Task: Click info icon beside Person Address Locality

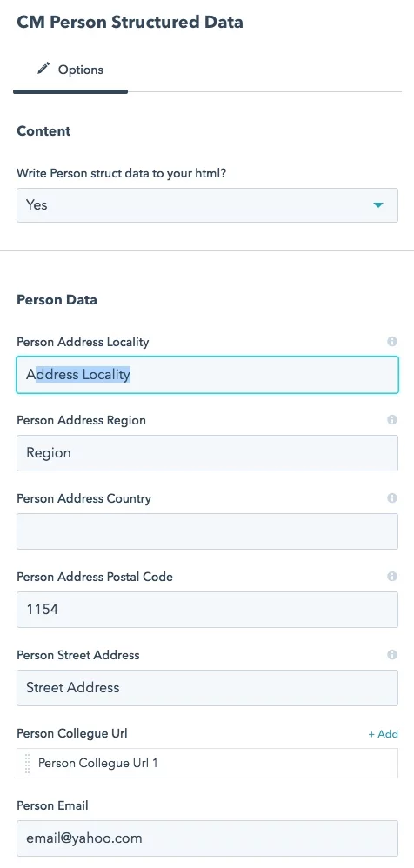Action: coord(392,342)
